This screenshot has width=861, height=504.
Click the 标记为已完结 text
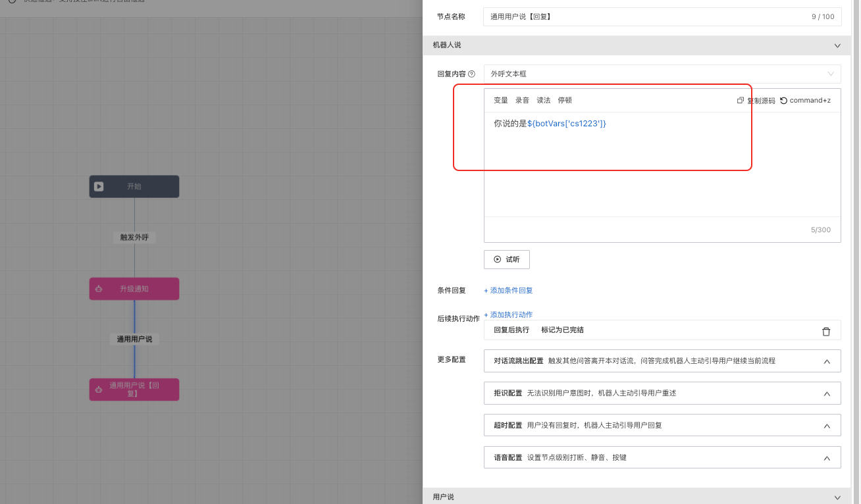pos(562,330)
